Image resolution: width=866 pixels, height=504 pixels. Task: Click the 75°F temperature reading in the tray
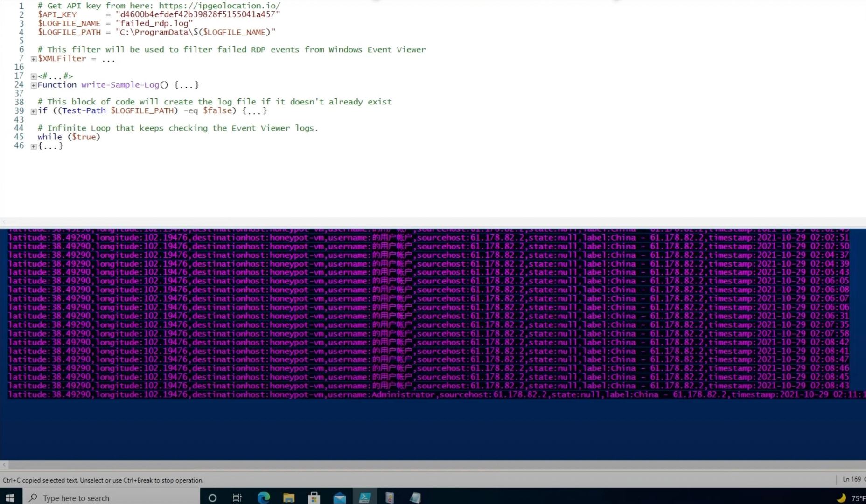[858, 498]
